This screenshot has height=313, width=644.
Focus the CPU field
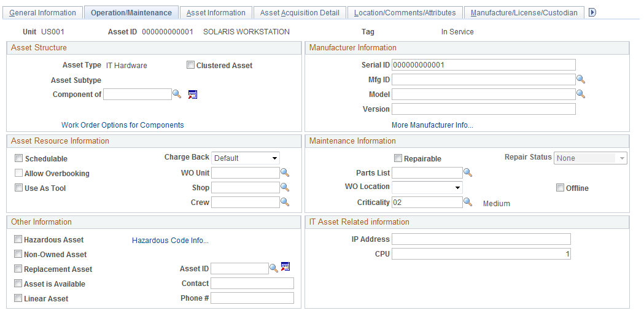481,254
